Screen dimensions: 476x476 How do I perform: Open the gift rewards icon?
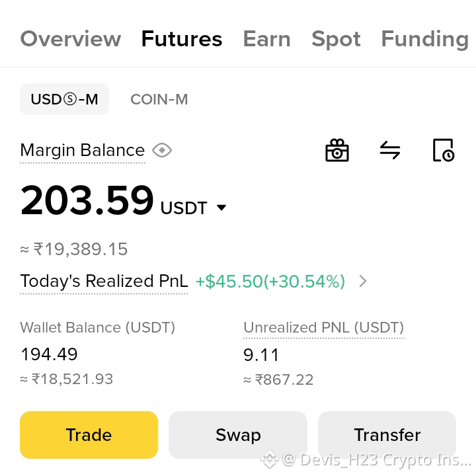(337, 150)
